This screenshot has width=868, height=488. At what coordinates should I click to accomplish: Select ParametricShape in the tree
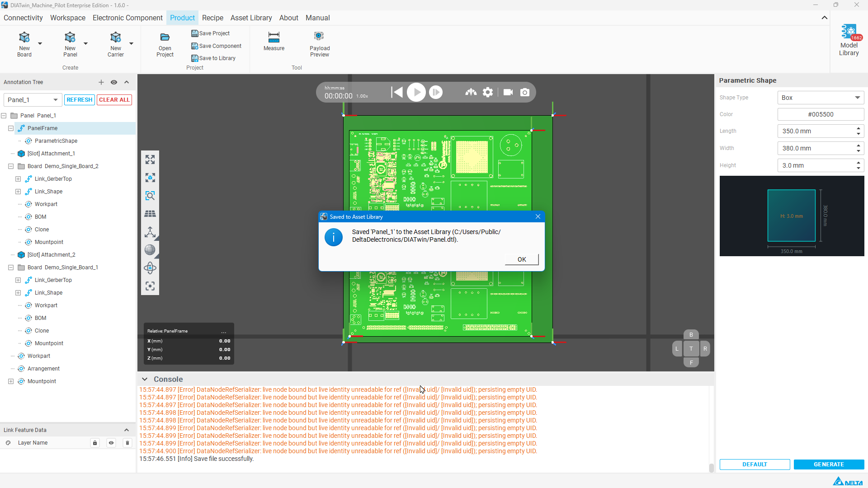[x=56, y=141]
